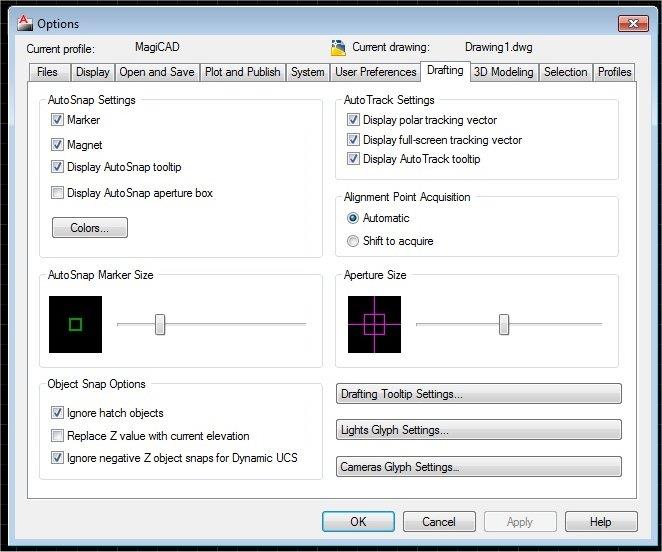Confirm with the OK button
The height and width of the screenshot is (552, 662).
click(358, 522)
